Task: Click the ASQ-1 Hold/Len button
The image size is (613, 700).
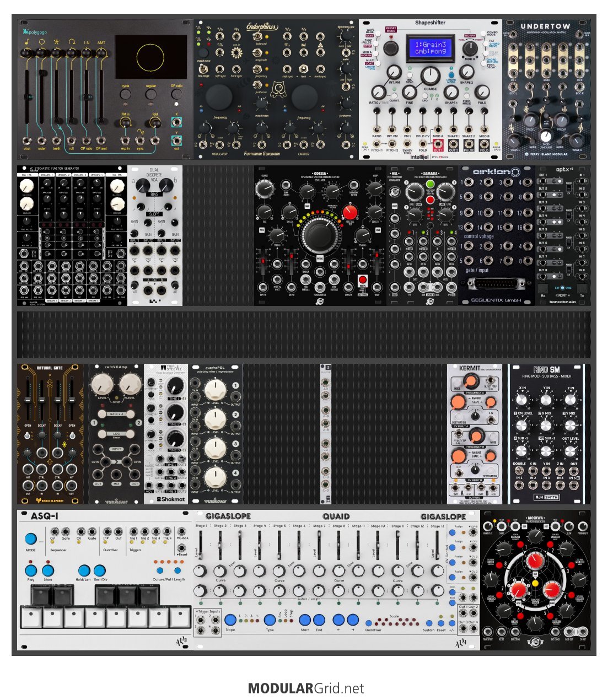Action: coord(84,570)
